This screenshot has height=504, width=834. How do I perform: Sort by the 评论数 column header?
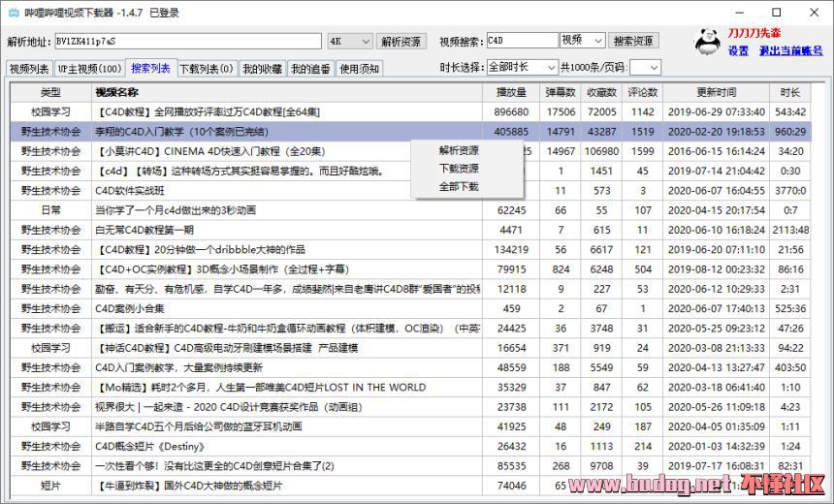pos(643,92)
